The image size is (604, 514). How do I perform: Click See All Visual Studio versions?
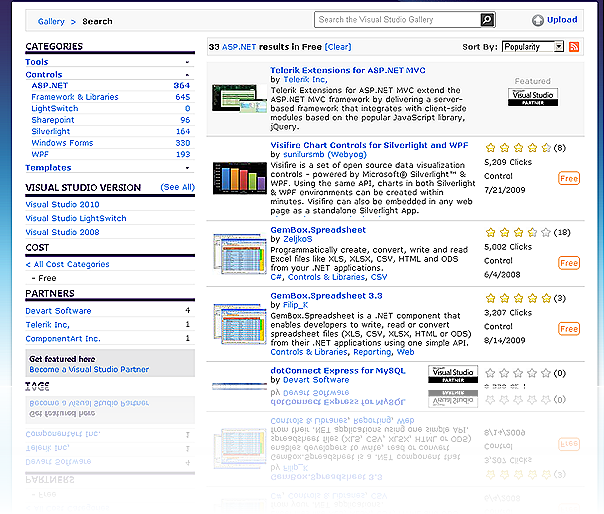[x=177, y=187]
